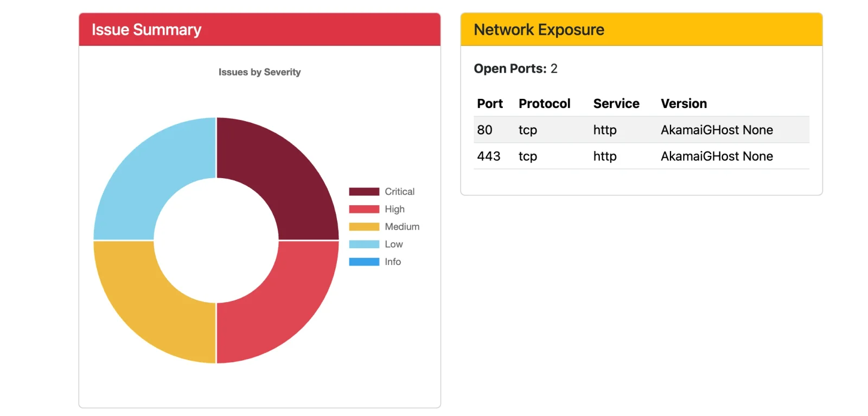The image size is (868, 416).
Task: Hide Info series via its legend label
Action: [393, 262]
